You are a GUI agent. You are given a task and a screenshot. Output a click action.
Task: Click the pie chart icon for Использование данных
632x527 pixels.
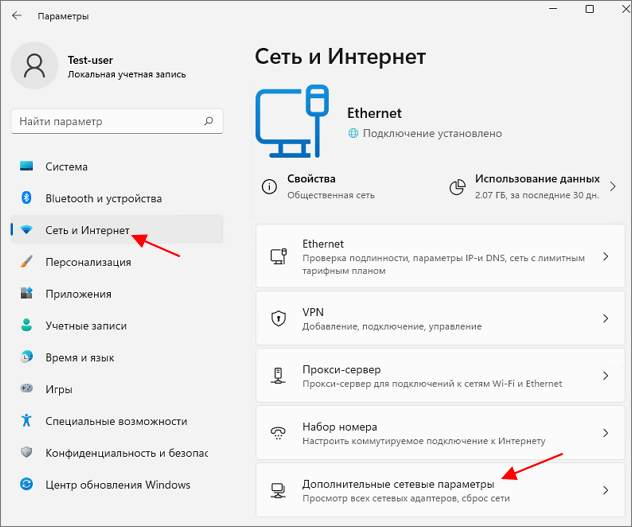(457, 187)
